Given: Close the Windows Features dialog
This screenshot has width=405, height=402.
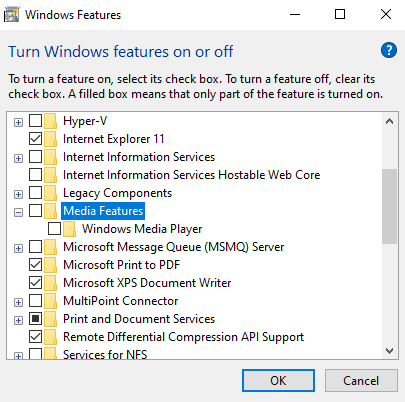Looking at the screenshot, I should click(x=386, y=14).
